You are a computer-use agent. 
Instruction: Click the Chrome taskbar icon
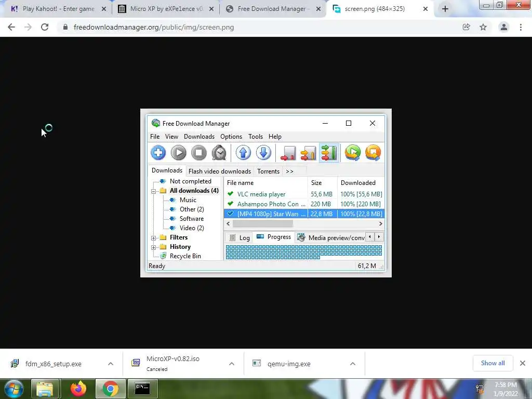pos(110,389)
